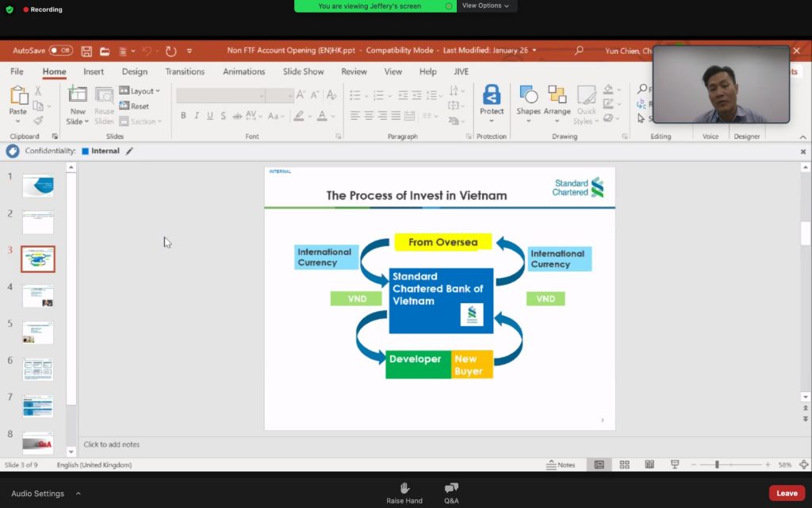Screen dimensions: 812x508
Task: Toggle Strikethrough formatting
Action: pyautogui.click(x=237, y=116)
